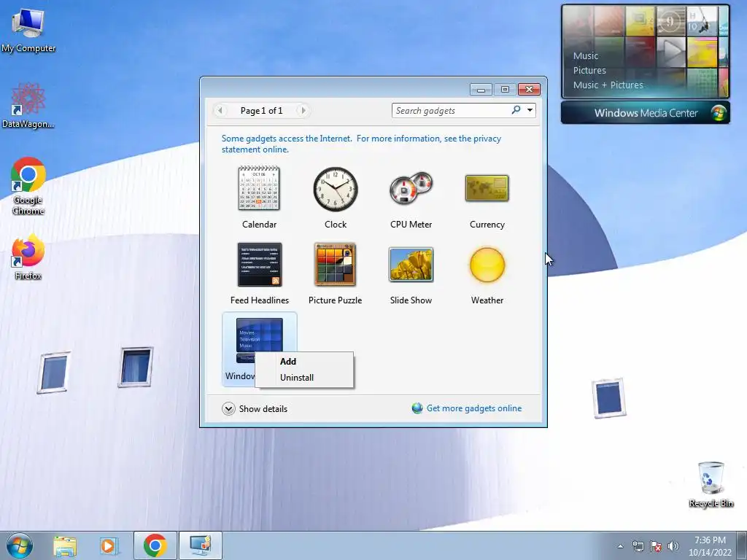Screen dimensions: 747x560
Task: Click the search magnifier icon
Action: click(516, 110)
